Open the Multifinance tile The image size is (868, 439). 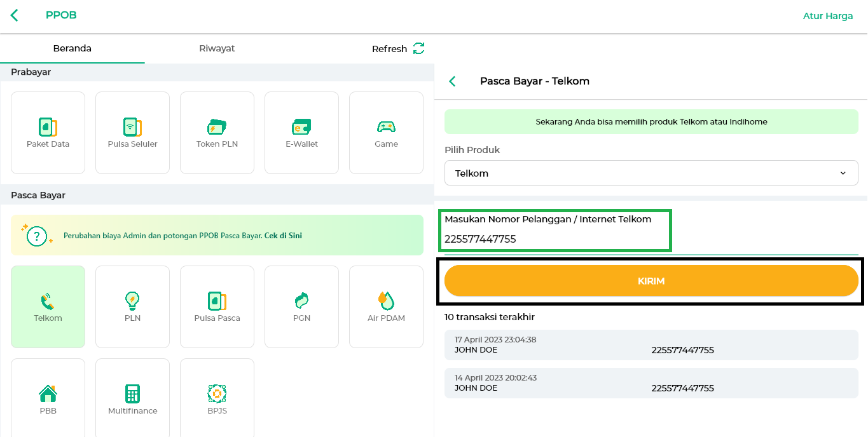pos(132,398)
